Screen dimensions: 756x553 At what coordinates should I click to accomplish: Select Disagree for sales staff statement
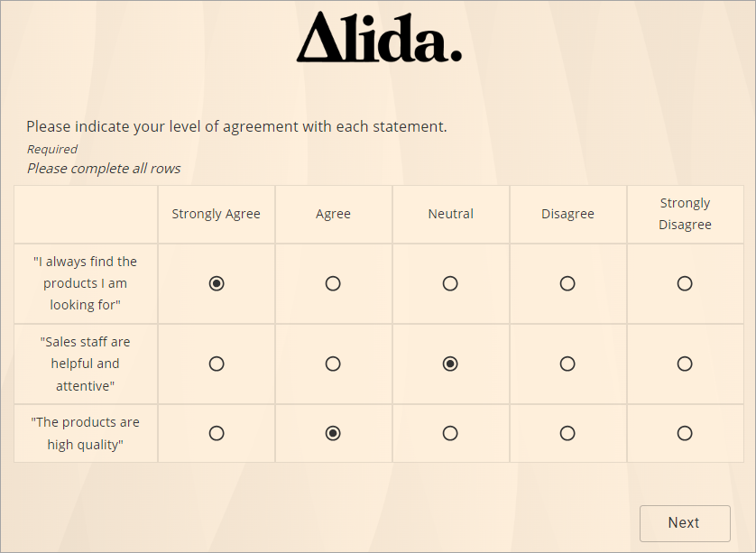point(567,363)
